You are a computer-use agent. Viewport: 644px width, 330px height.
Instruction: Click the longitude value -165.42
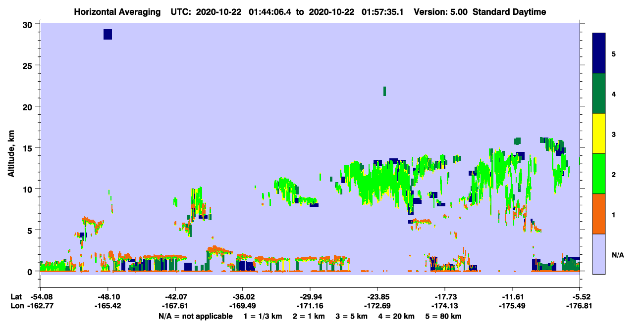pyautogui.click(x=108, y=306)
